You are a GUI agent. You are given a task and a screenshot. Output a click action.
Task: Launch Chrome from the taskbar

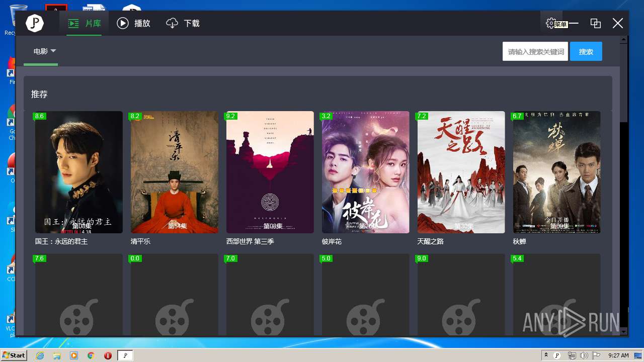click(x=91, y=355)
